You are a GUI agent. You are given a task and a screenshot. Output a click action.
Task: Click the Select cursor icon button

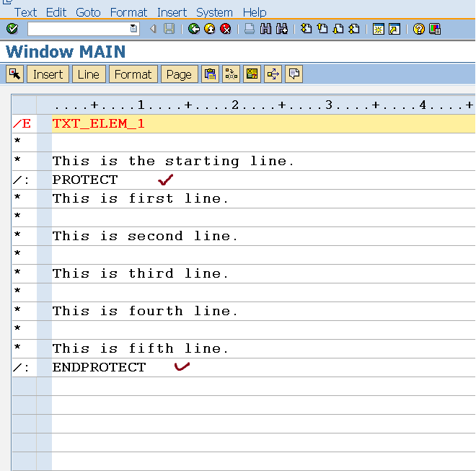[14, 74]
